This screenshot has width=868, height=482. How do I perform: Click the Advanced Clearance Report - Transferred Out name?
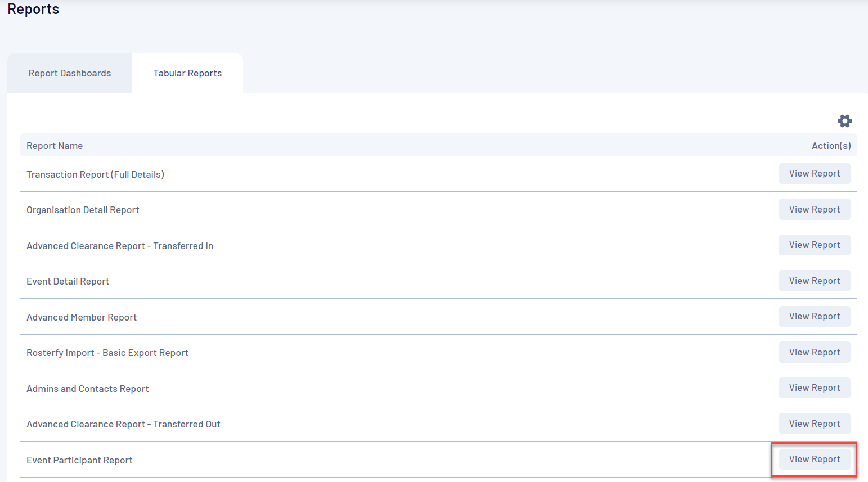coord(123,424)
